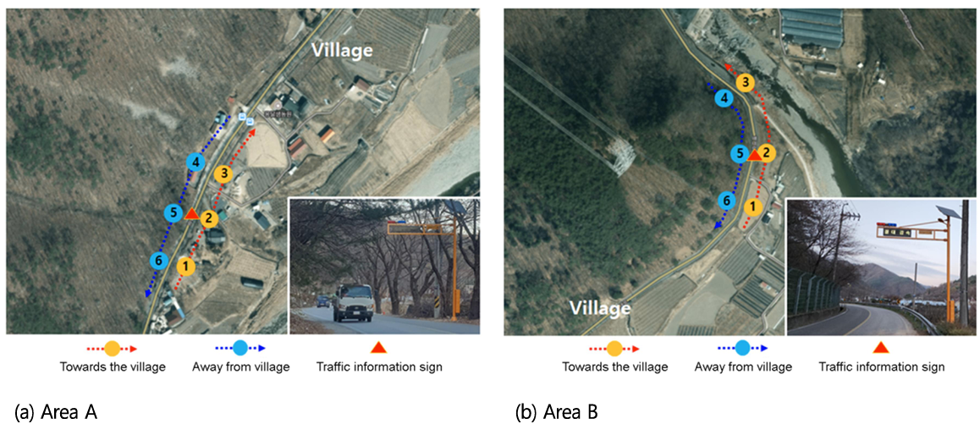980x424 pixels.
Task: Select blue marker 6 in Area B
Action: pos(725,201)
